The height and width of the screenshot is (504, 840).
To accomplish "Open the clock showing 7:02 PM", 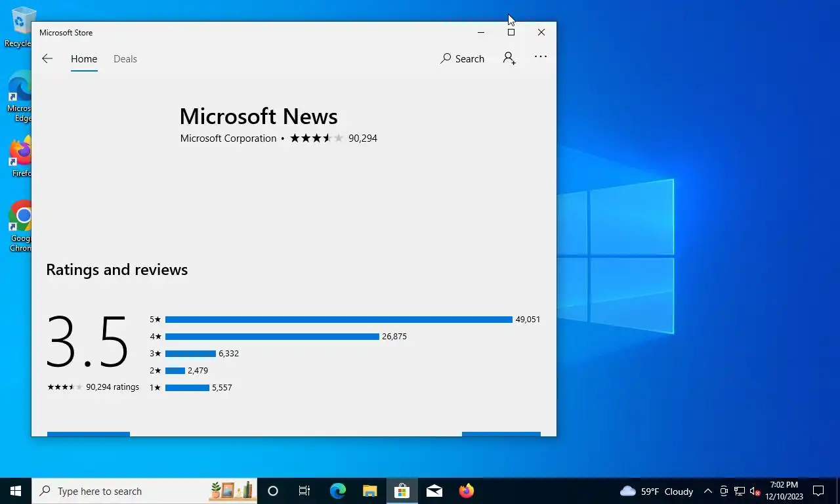I will coord(784,491).
